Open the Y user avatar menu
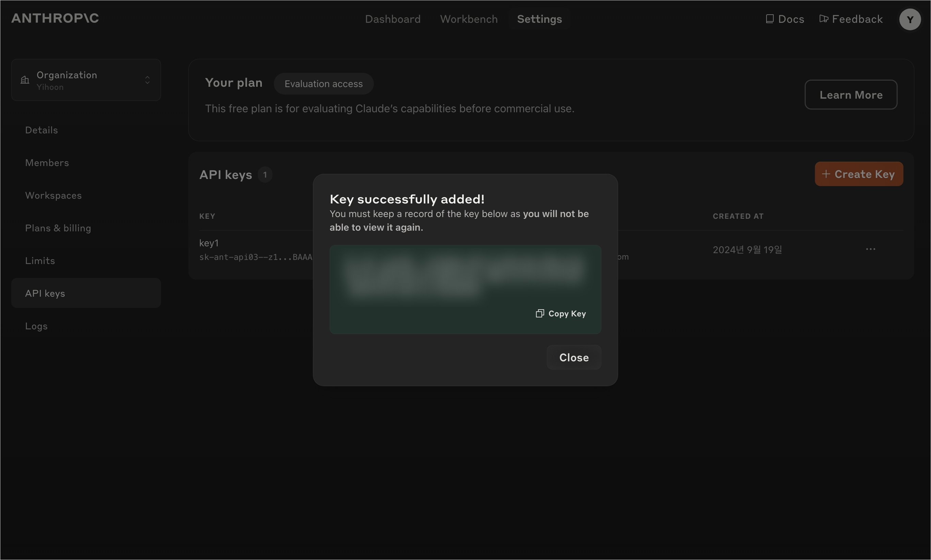 tap(910, 19)
